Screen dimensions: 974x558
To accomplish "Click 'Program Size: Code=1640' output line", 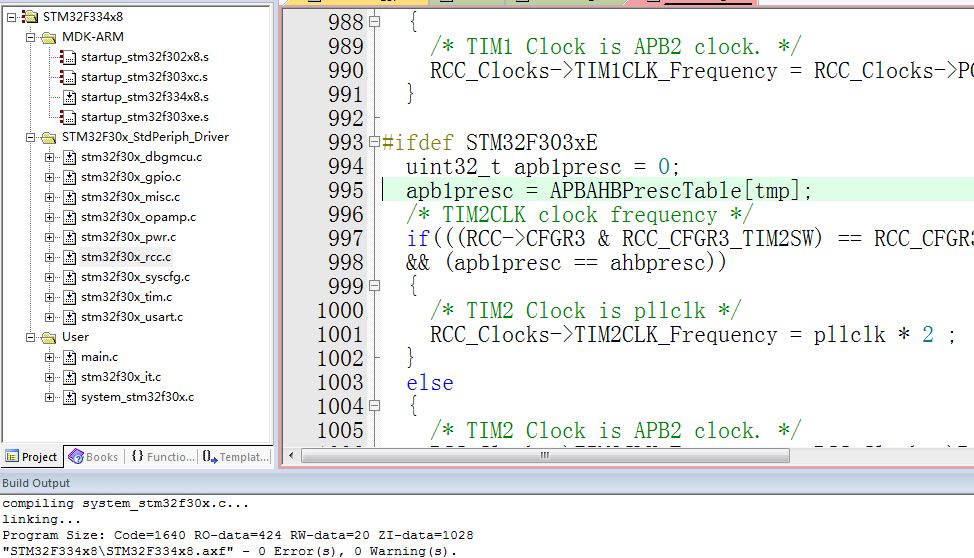I will 238,536.
